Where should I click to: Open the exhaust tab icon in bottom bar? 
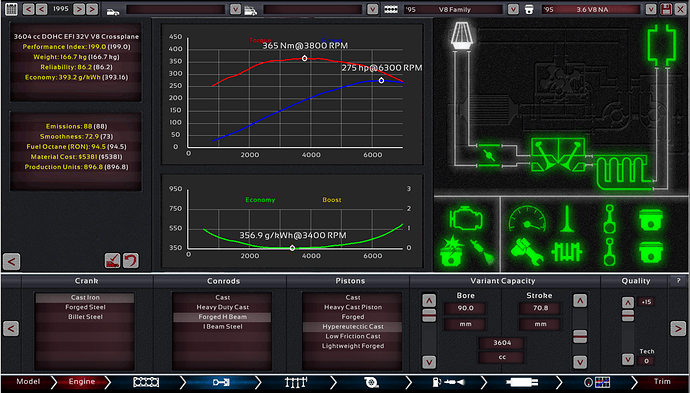tap(522, 382)
